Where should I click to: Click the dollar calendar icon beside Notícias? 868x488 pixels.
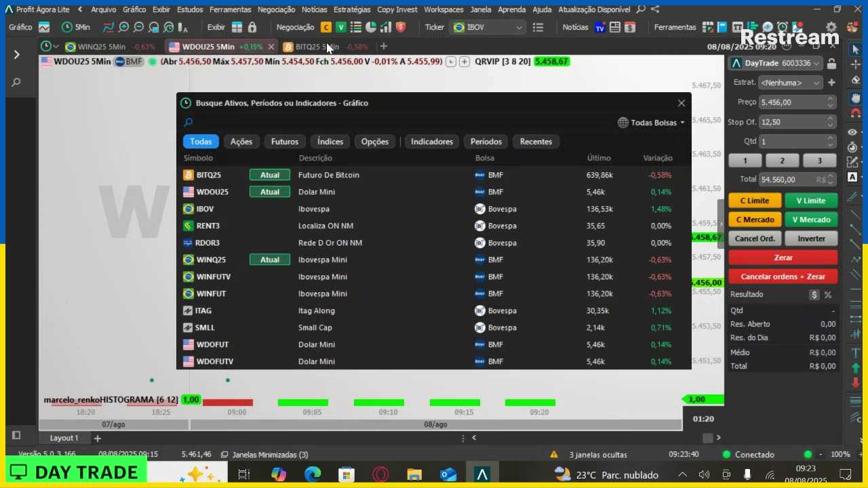[x=630, y=27]
